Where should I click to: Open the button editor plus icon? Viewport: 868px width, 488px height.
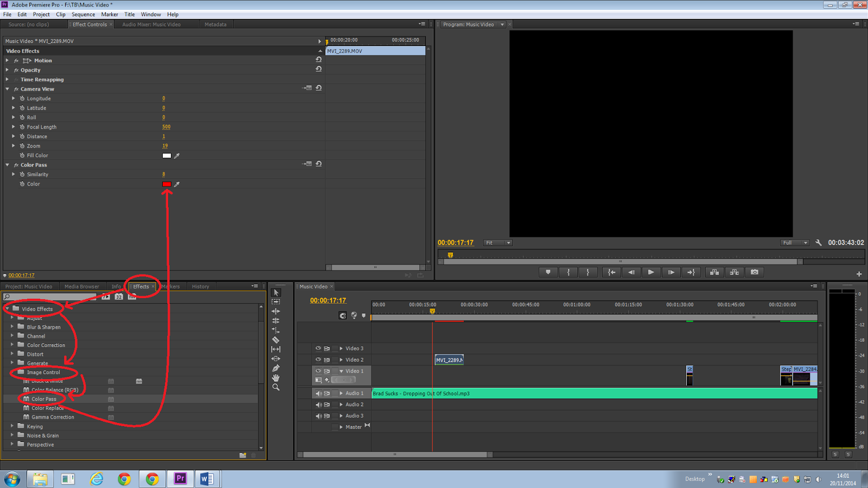[x=859, y=274]
